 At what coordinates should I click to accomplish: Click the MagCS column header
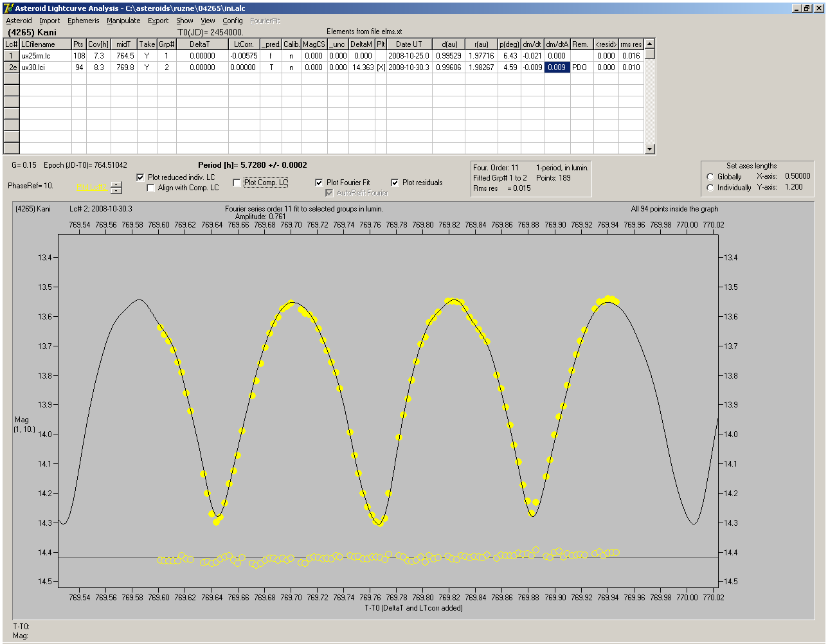click(314, 44)
